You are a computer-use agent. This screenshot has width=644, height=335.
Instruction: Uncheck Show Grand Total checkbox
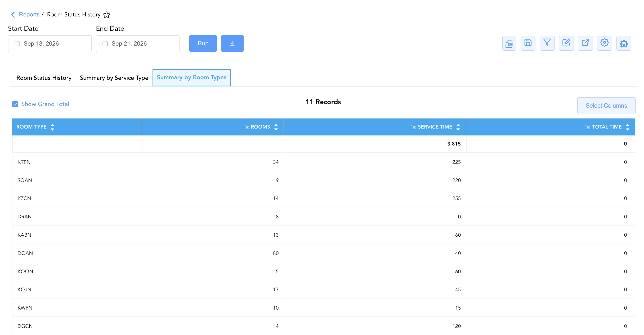click(15, 104)
